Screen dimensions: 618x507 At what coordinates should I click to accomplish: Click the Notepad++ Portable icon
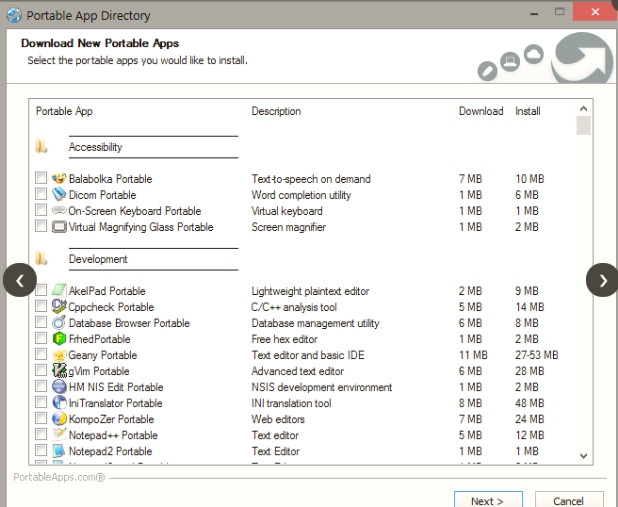pyautogui.click(x=59, y=434)
